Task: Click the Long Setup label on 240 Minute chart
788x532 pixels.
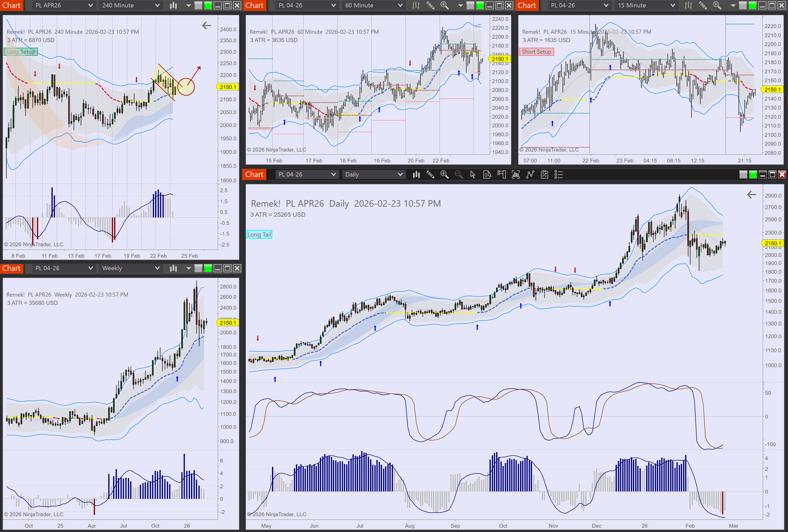Action: pos(21,52)
